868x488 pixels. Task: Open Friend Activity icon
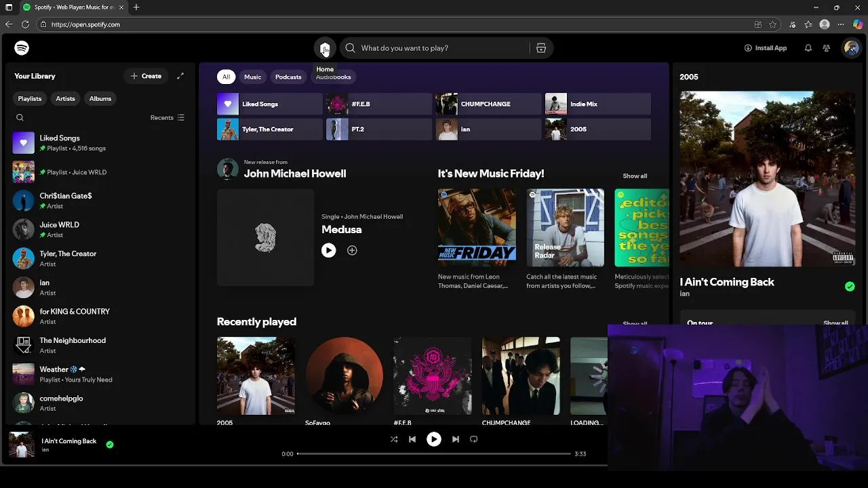(826, 48)
